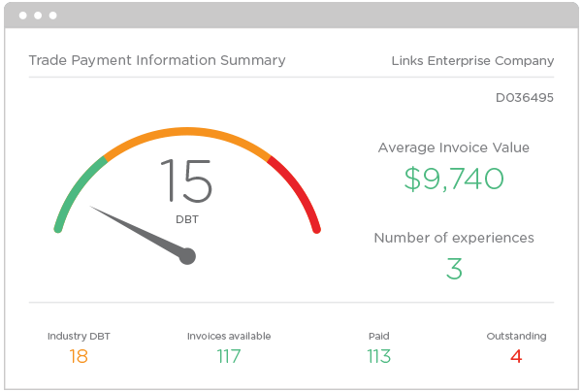Select the Outstanding count 4
The image size is (582, 392).
[x=516, y=356]
